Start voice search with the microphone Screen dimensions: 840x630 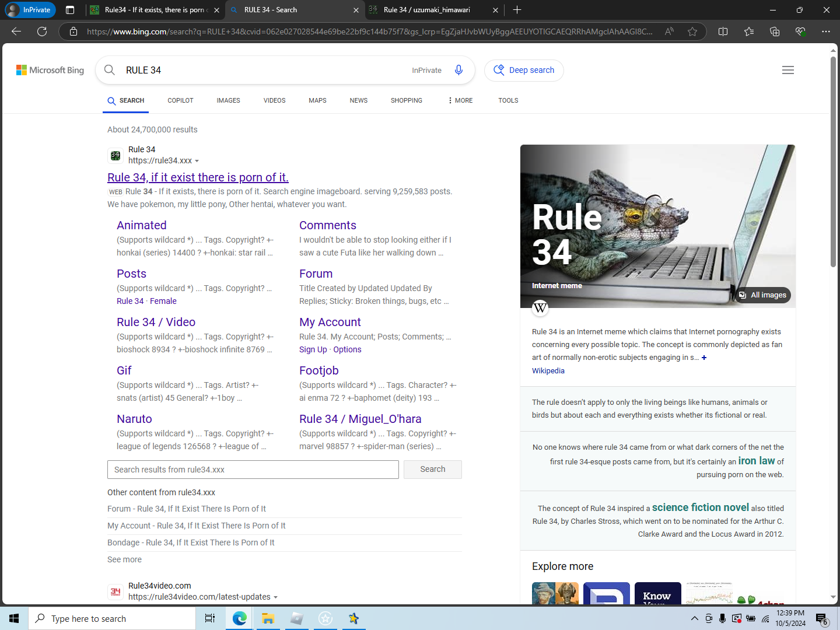[x=459, y=70]
